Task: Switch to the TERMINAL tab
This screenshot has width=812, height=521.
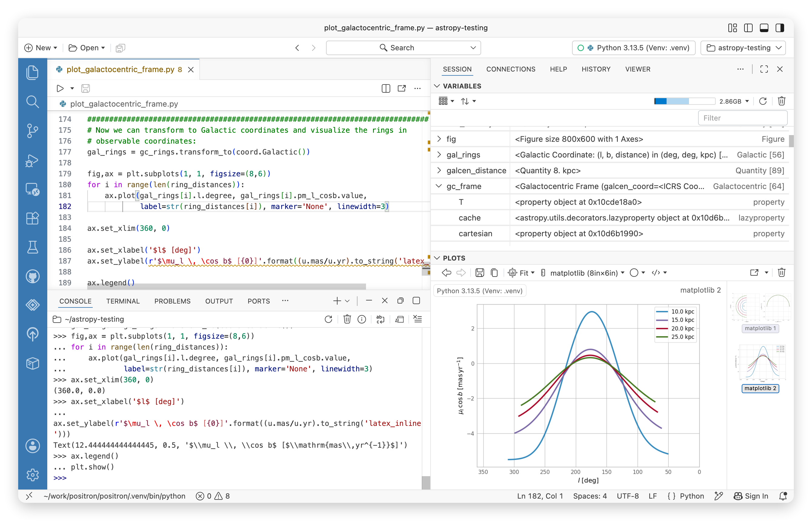Action: click(123, 301)
